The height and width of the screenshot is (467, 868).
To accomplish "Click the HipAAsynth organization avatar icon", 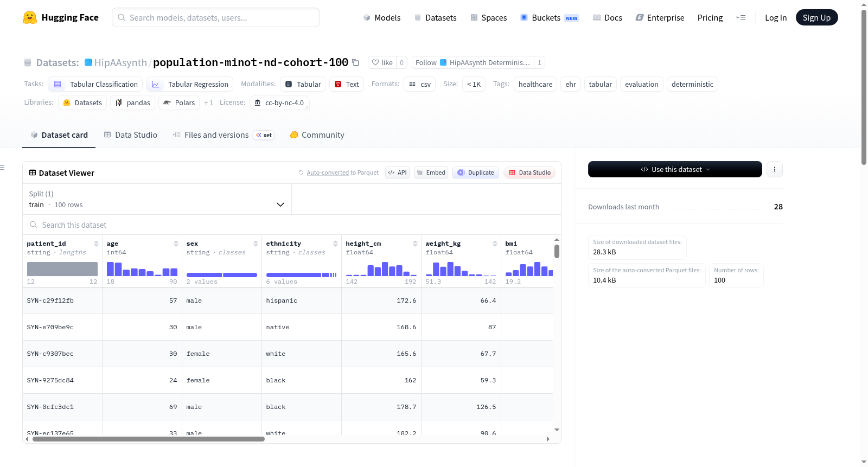I will click(88, 62).
